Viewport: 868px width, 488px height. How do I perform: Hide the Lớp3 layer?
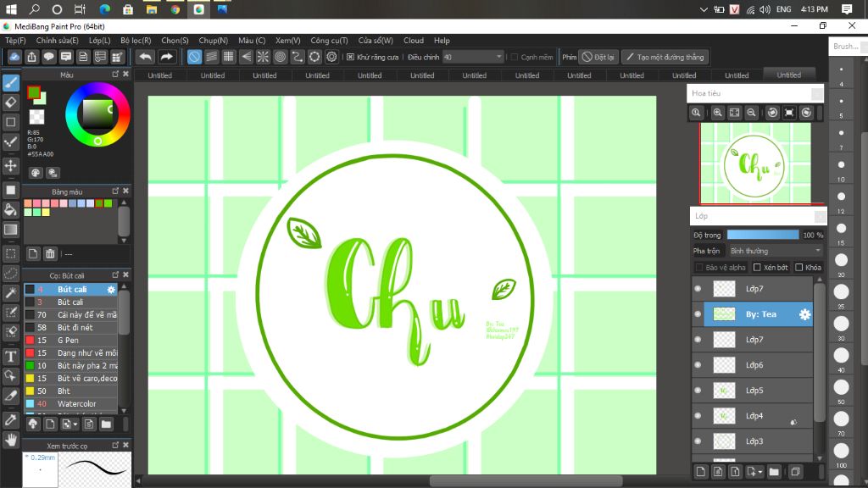pos(698,441)
